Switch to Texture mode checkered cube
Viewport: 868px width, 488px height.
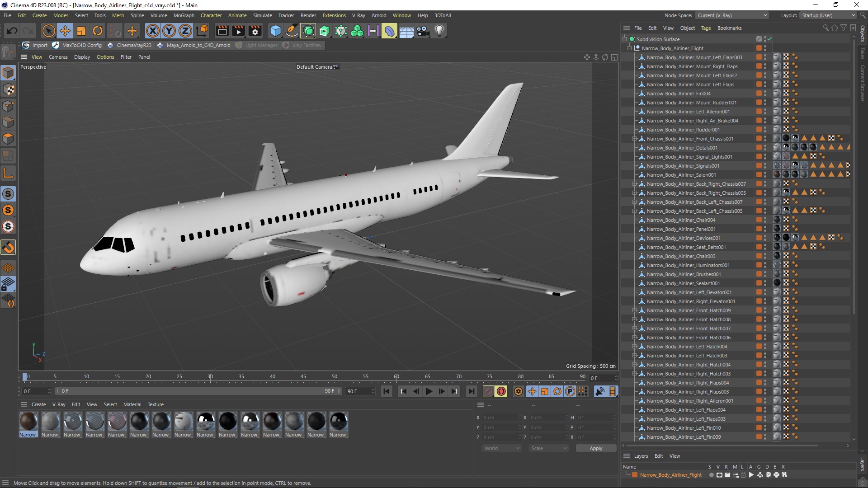pyautogui.click(x=8, y=89)
